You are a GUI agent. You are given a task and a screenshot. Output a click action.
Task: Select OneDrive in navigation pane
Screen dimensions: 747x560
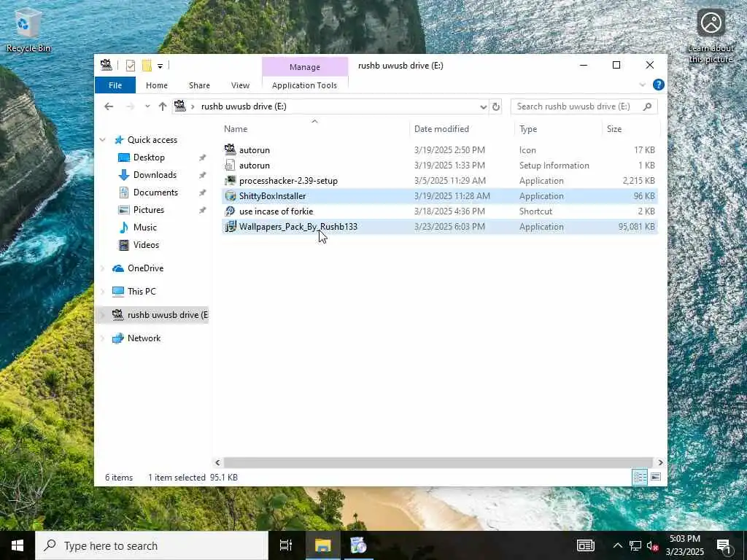pos(145,268)
